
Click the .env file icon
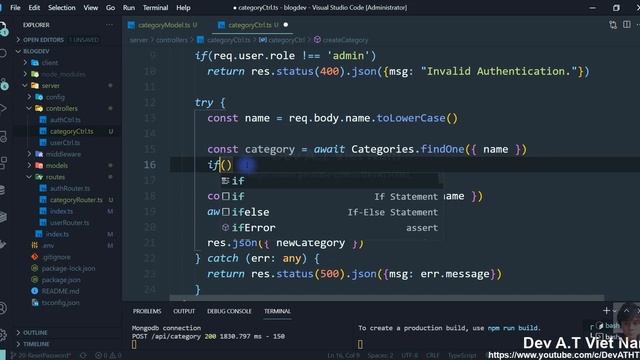35,245
